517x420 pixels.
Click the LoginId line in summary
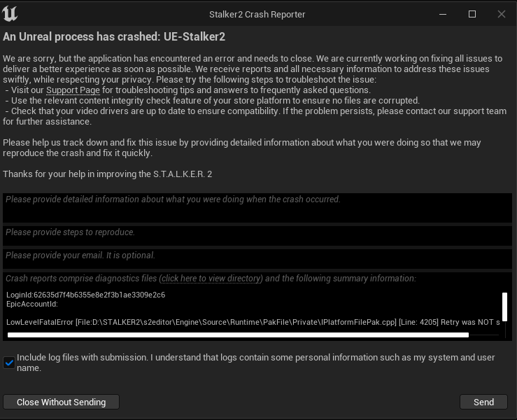[85, 295]
